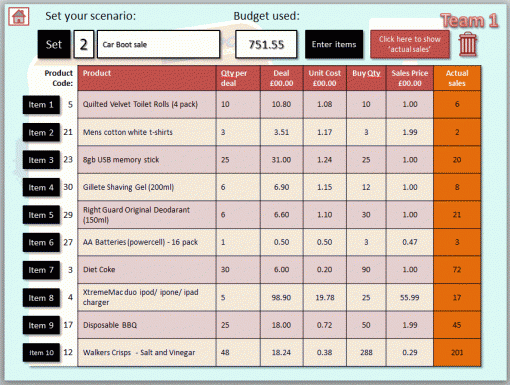Screen dimensions: 510x385
Task: Select the Buy Qty cell for Diet Coke
Action: pos(366,270)
